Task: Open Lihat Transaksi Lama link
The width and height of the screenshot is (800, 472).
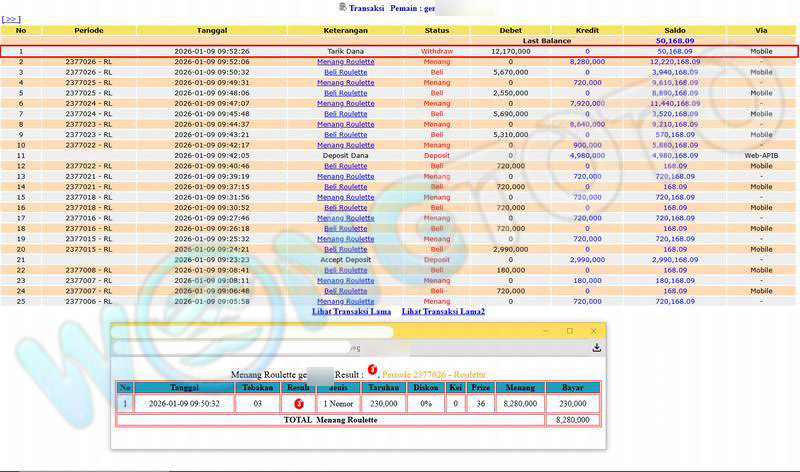Action: click(x=351, y=312)
